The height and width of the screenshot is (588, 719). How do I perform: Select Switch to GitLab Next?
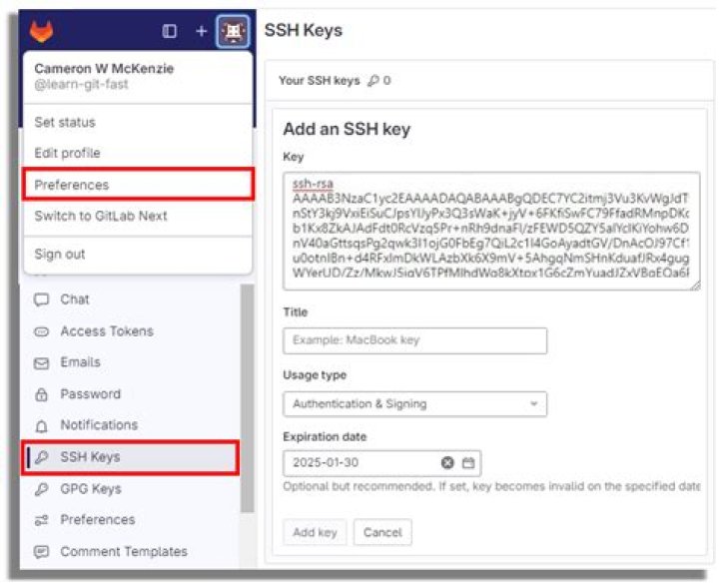tap(138, 216)
